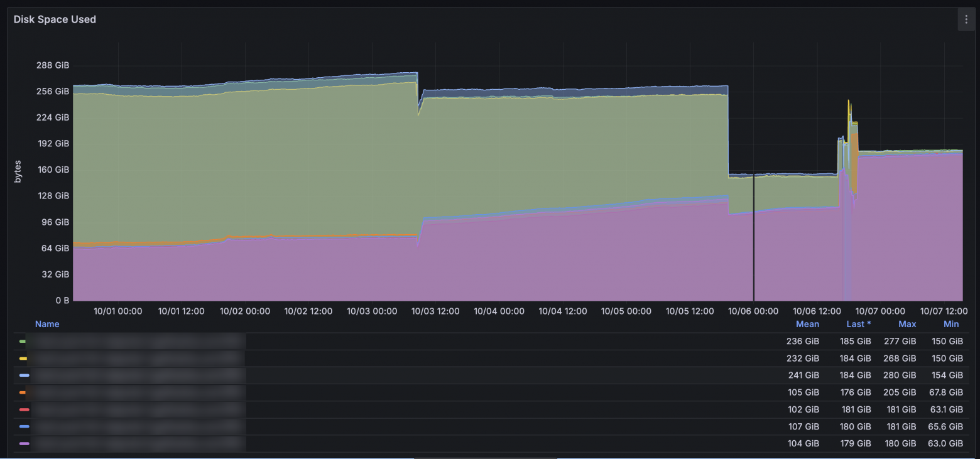Open the panel three-dot menu
The image size is (980, 459).
click(x=966, y=19)
